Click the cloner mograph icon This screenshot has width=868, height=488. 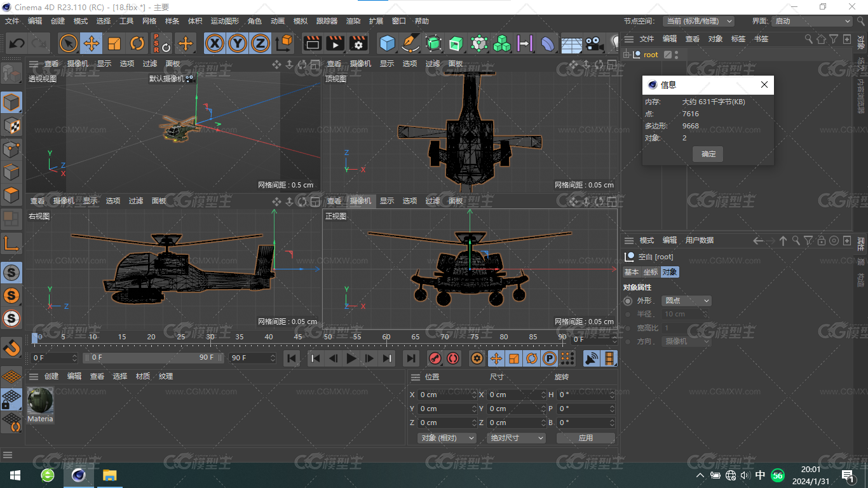point(502,43)
